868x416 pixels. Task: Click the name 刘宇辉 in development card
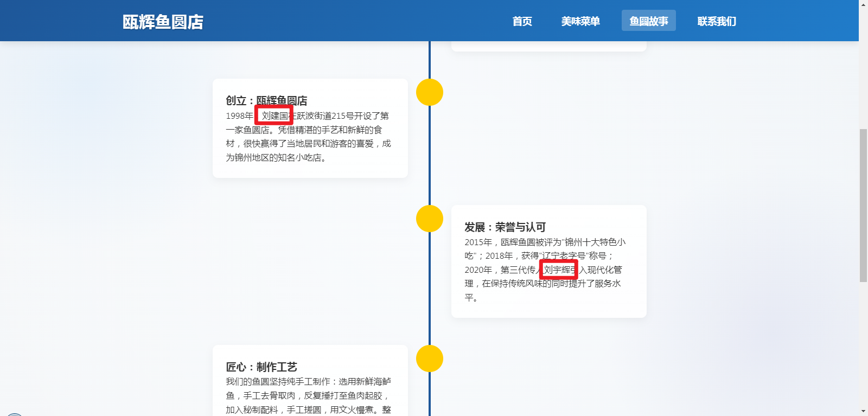tap(558, 270)
